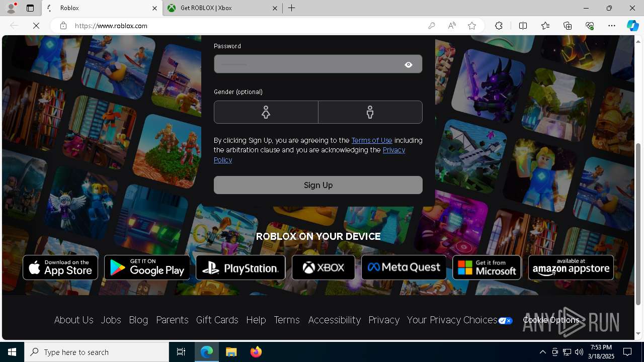Click into the Password field
The height and width of the screenshot is (362, 644).
(318, 64)
